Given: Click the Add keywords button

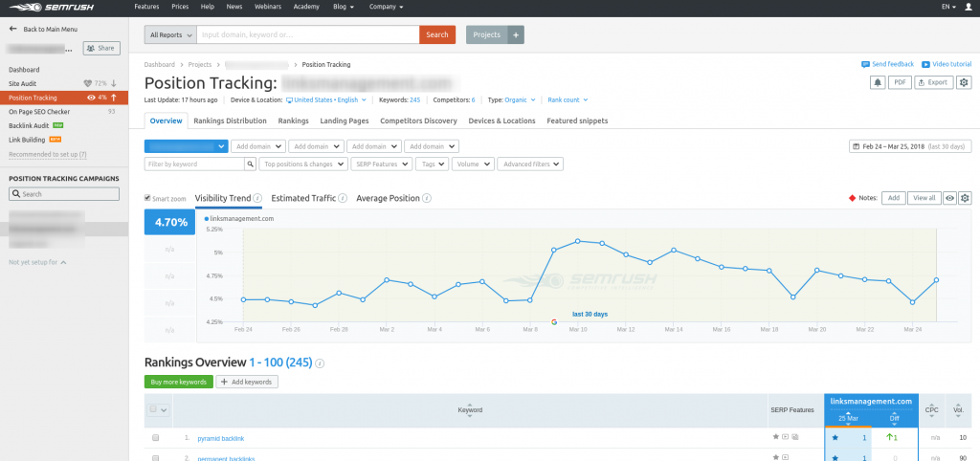Looking at the screenshot, I should point(247,382).
